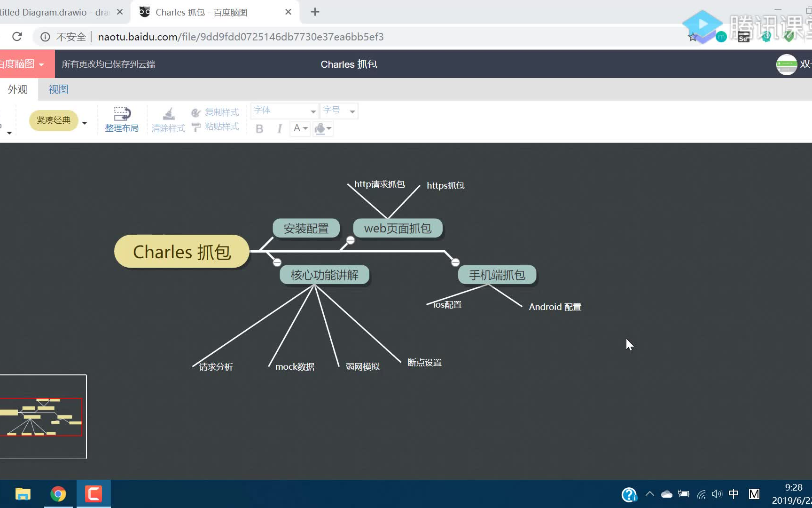Close the Diagram.drawio browser tab

tap(120, 12)
